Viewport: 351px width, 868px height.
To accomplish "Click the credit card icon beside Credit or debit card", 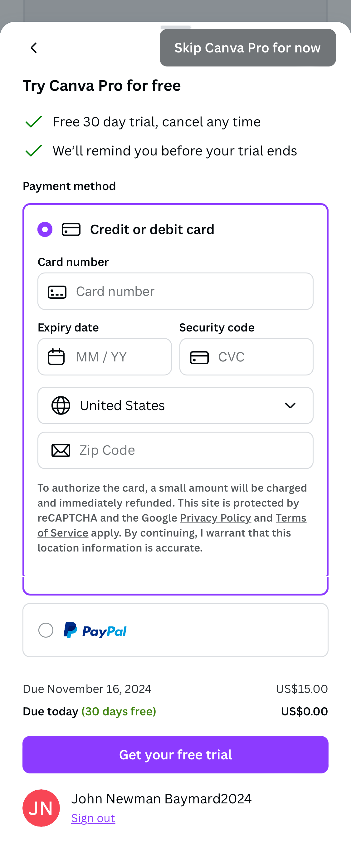I will point(71,229).
